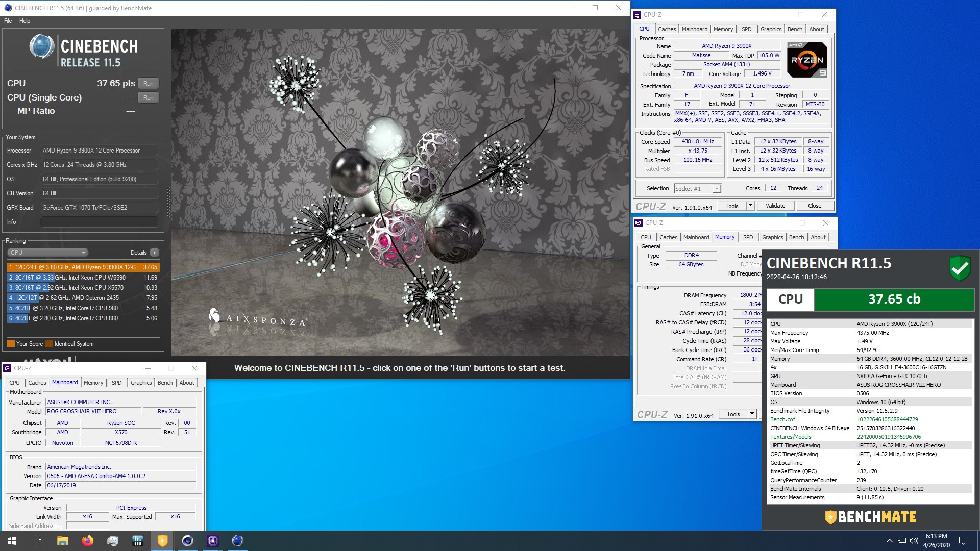Switch to BenchMate via its taskbar shield icon
The height and width of the screenshot is (551, 980).
pos(163,541)
